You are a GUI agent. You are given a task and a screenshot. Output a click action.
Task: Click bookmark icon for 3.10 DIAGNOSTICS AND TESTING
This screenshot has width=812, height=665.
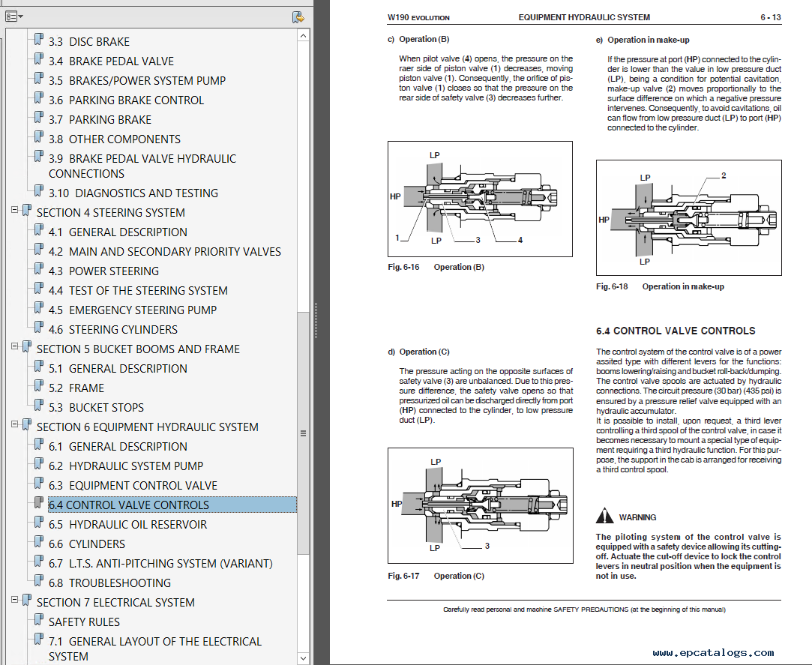39,191
